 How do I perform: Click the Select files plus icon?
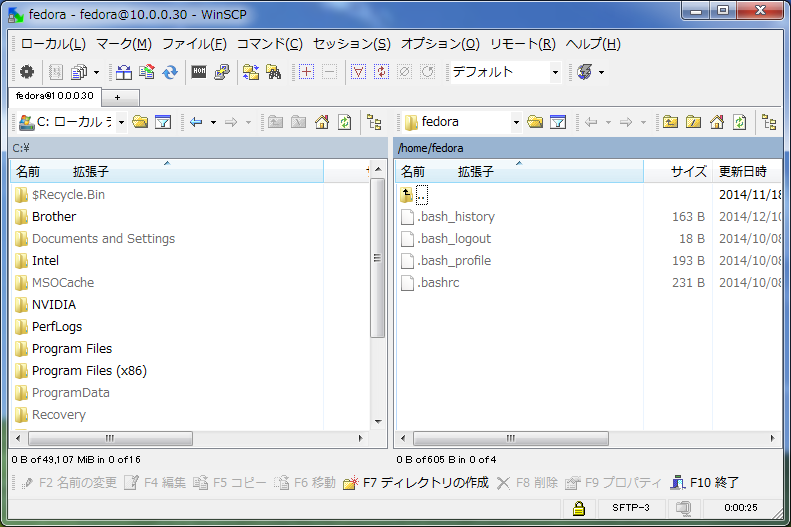pos(306,72)
